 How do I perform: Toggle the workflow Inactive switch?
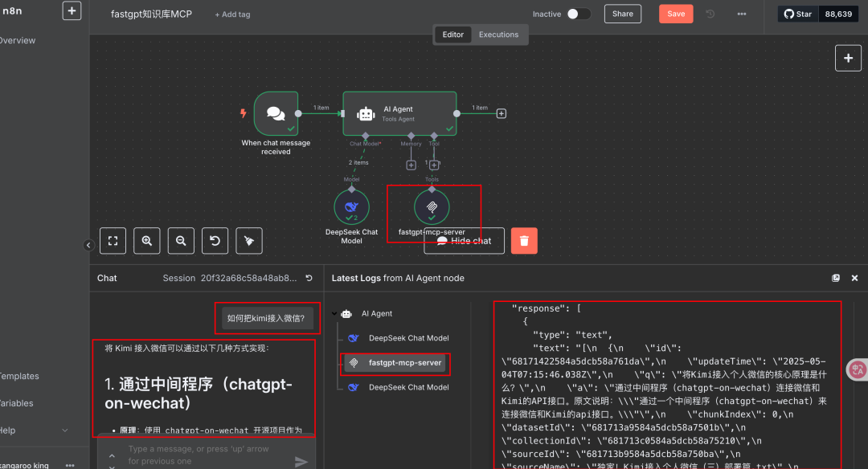pyautogui.click(x=579, y=14)
